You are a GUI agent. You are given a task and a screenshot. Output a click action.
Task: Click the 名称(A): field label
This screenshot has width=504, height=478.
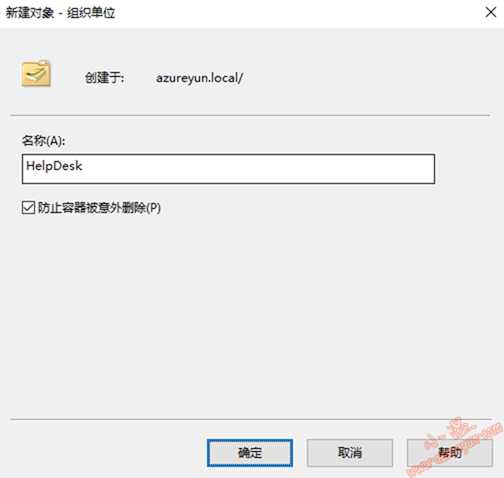pyautogui.click(x=43, y=141)
